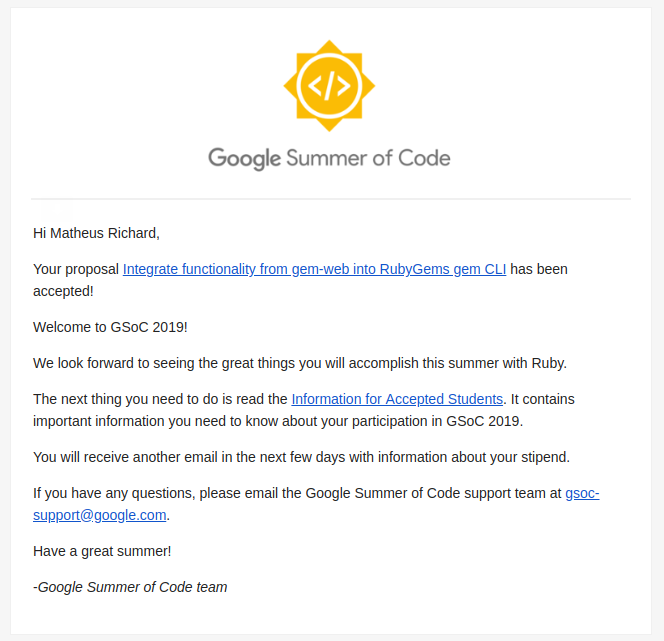Click the "important information you need to know" line

point(278,421)
